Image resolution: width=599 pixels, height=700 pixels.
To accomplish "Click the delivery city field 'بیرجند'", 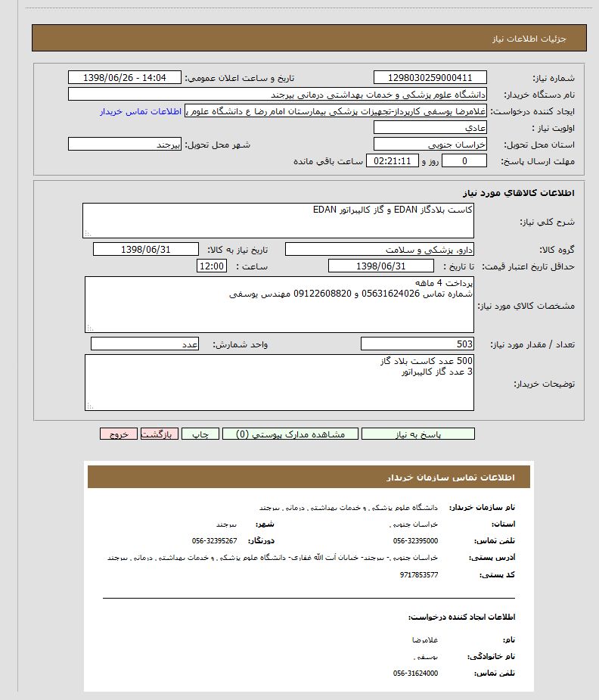I will tap(125, 144).
